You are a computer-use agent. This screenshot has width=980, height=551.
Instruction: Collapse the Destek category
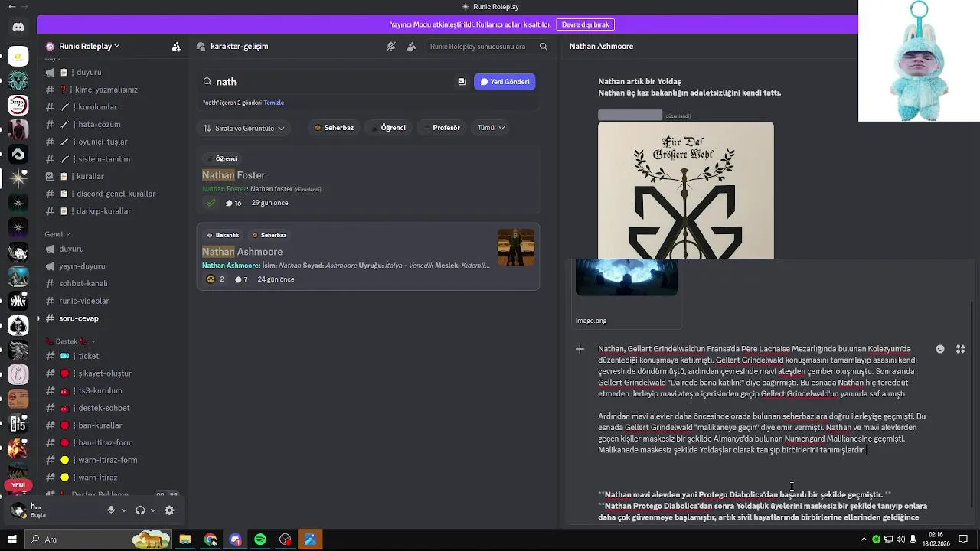[70, 341]
